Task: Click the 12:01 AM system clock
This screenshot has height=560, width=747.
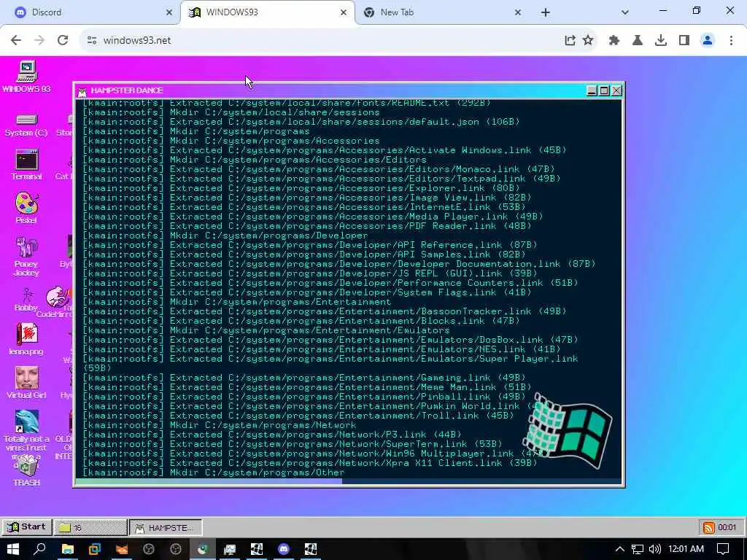Action: pos(686,549)
